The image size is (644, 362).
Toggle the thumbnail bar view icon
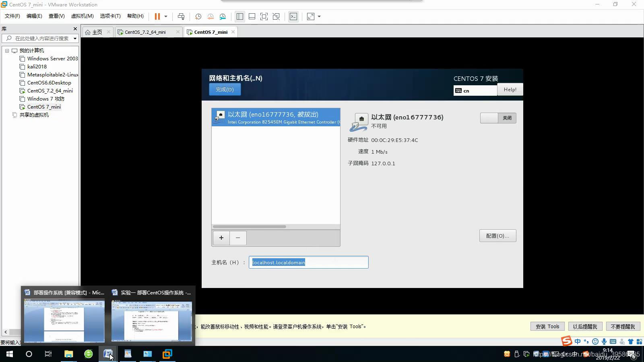252,16
